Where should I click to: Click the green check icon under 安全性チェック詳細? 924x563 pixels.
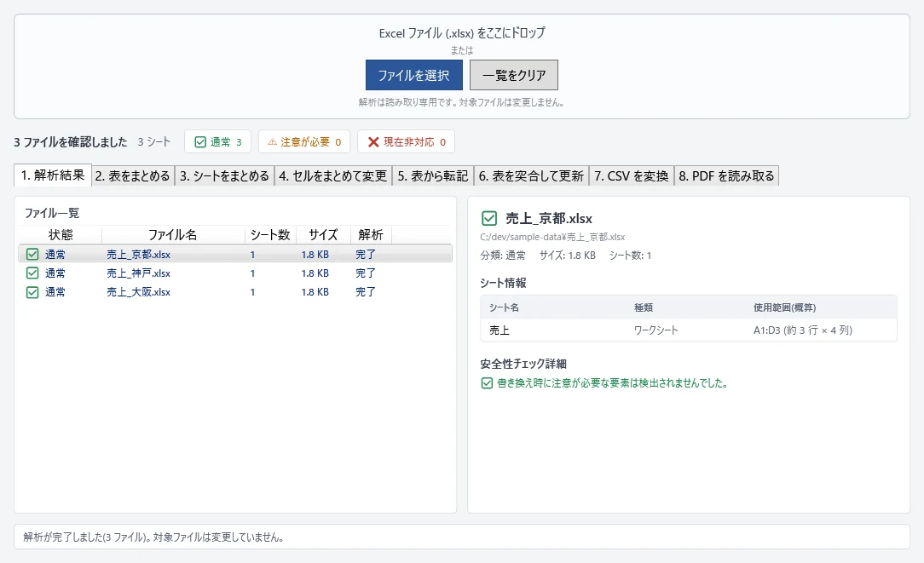(x=487, y=383)
